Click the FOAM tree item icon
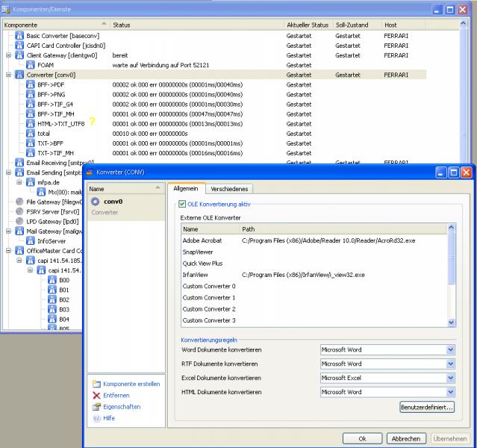 pyautogui.click(x=31, y=65)
